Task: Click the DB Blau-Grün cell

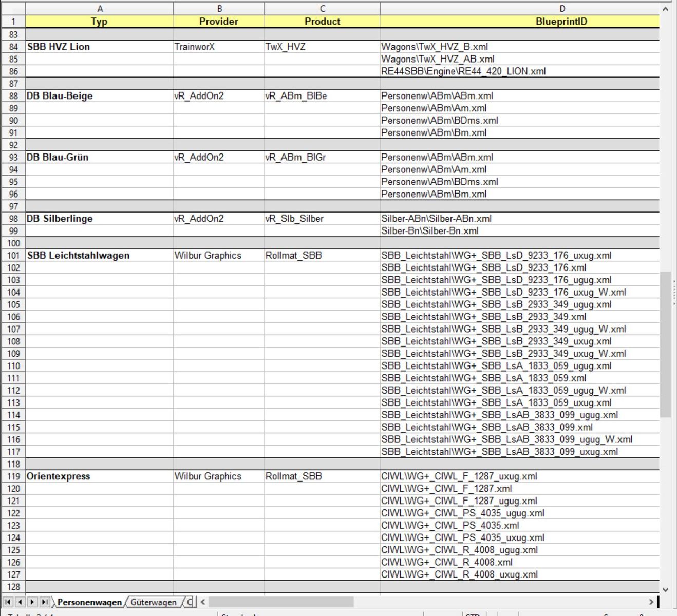Action: (100, 157)
